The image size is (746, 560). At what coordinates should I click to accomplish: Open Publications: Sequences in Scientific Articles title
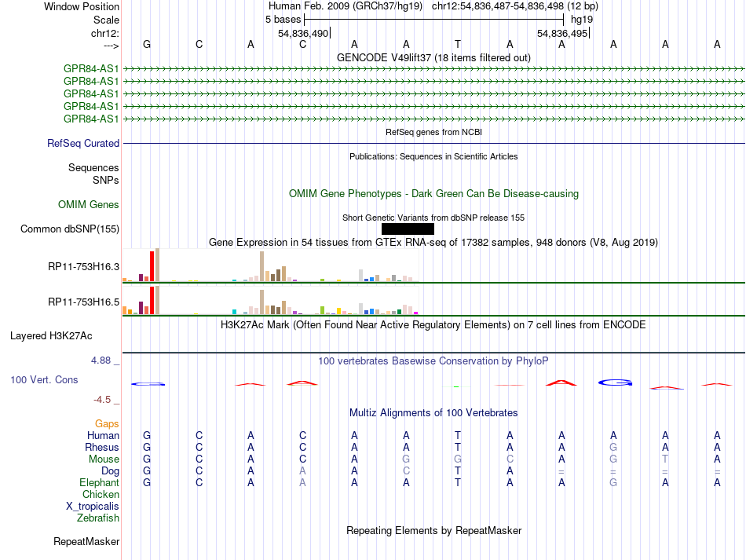point(433,156)
